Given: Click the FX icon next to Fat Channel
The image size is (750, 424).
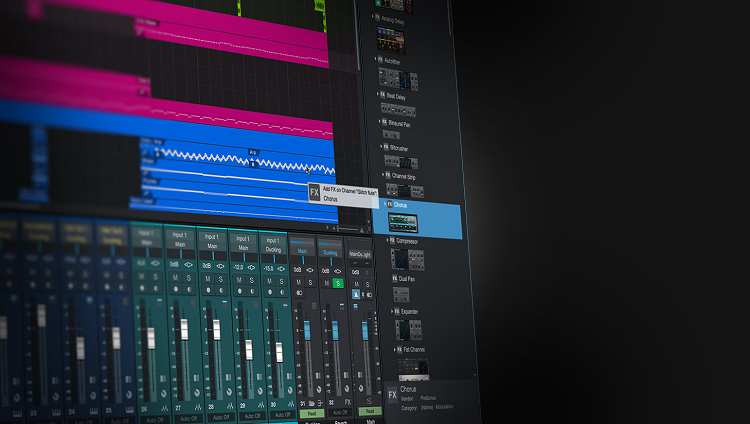Looking at the screenshot, I should click(x=399, y=349).
